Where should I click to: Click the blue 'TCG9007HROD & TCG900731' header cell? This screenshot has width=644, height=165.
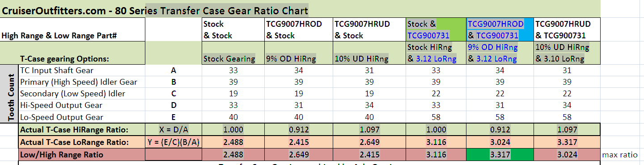pos(500,29)
